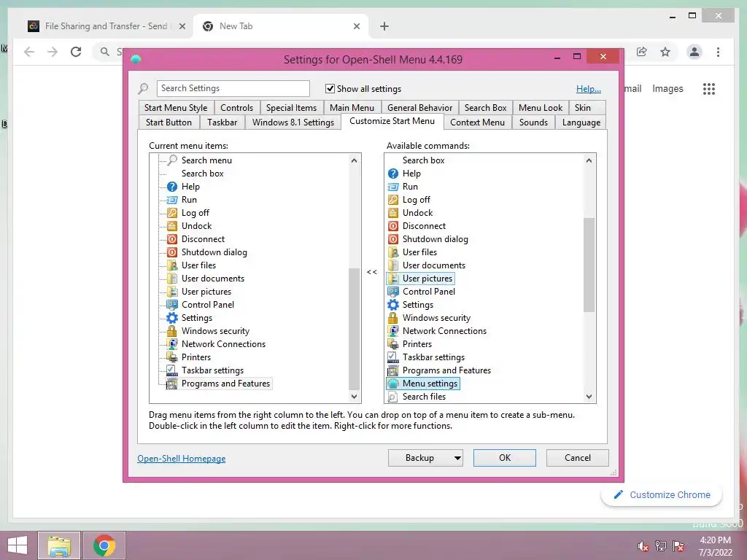The image size is (747, 560).
Task: Select Shutdown dialog icon in left list
Action: [172, 252]
